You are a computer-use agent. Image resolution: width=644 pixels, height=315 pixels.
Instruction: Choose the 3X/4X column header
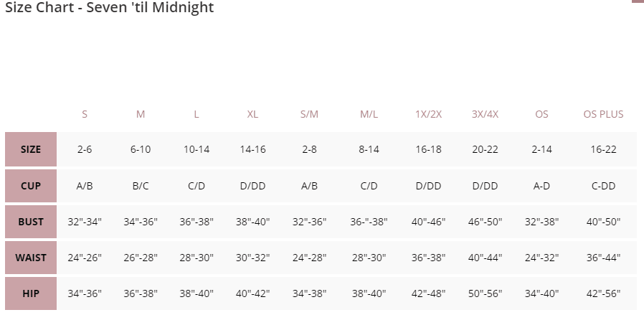pyautogui.click(x=485, y=114)
